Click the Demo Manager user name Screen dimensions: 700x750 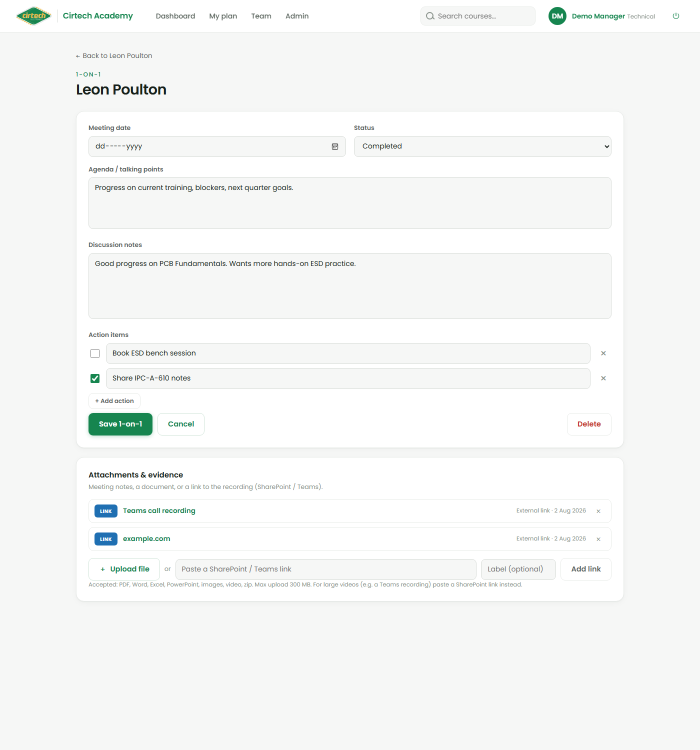(x=598, y=16)
